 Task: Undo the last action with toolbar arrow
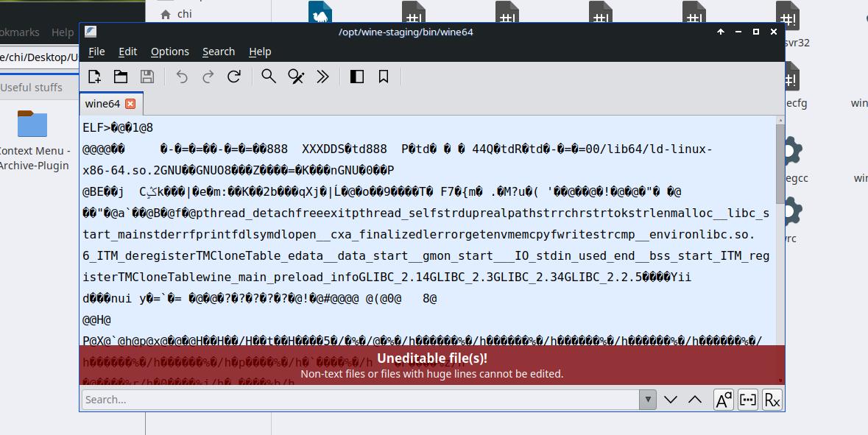pos(182,77)
